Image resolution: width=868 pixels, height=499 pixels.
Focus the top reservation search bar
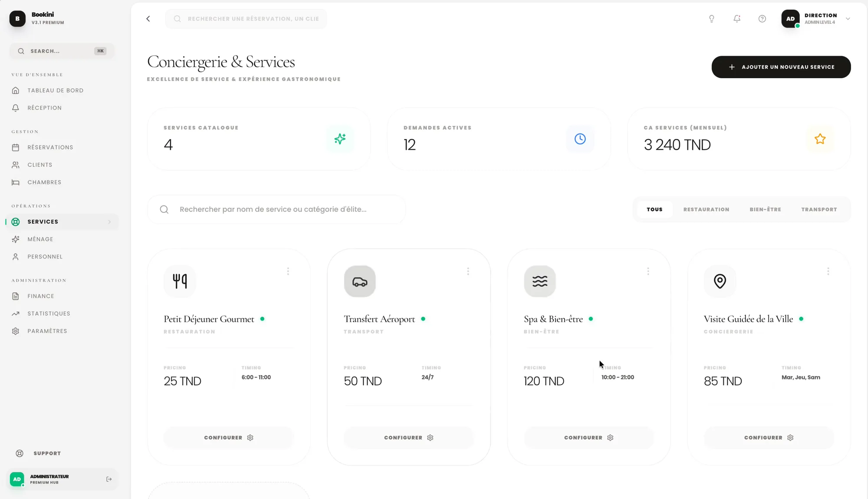tap(246, 19)
